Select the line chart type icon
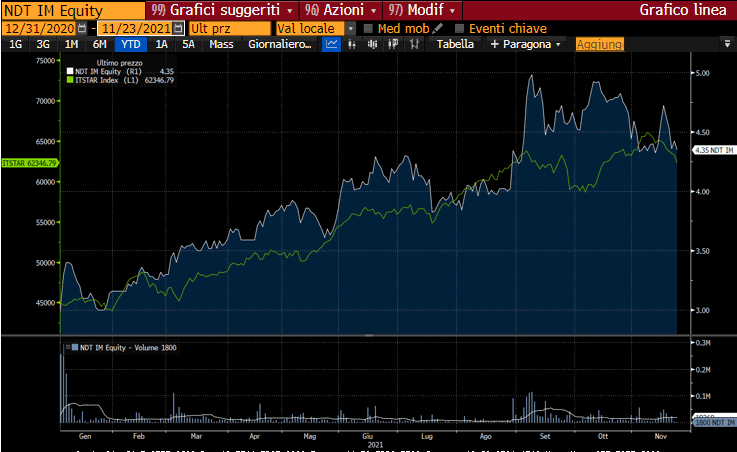The image size is (737, 452). pyautogui.click(x=331, y=44)
